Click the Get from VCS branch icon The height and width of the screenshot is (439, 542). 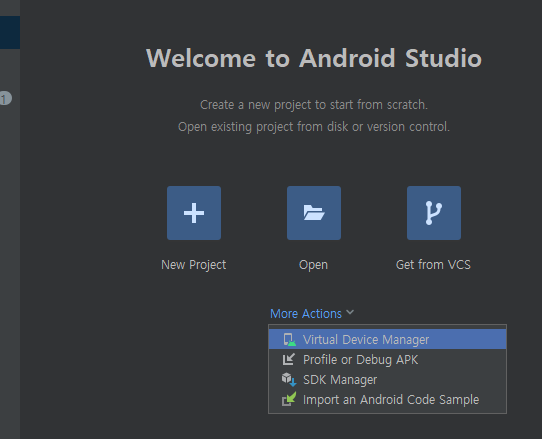(x=434, y=213)
